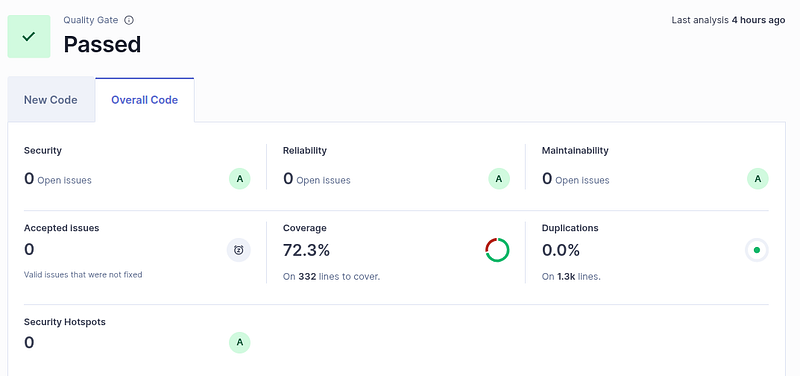Click the Accepted issues heading
Image resolution: width=800 pixels, height=376 pixels.
point(61,228)
